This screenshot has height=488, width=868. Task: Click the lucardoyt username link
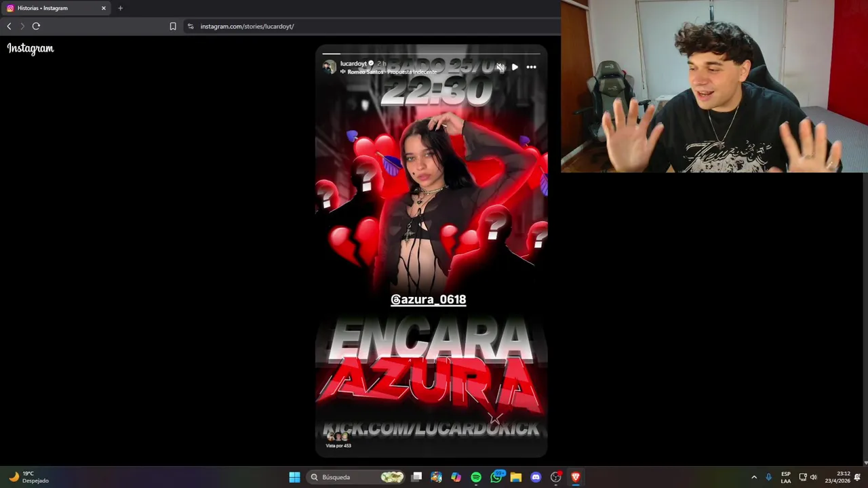click(x=353, y=63)
